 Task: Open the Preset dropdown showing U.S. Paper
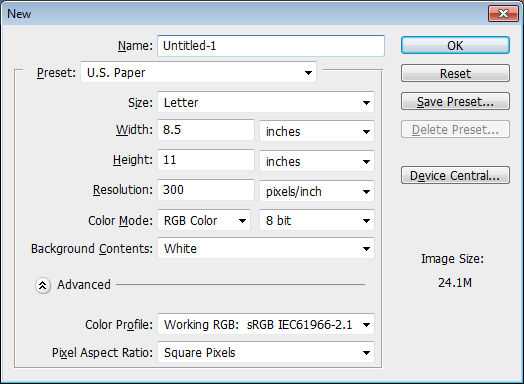[199, 73]
